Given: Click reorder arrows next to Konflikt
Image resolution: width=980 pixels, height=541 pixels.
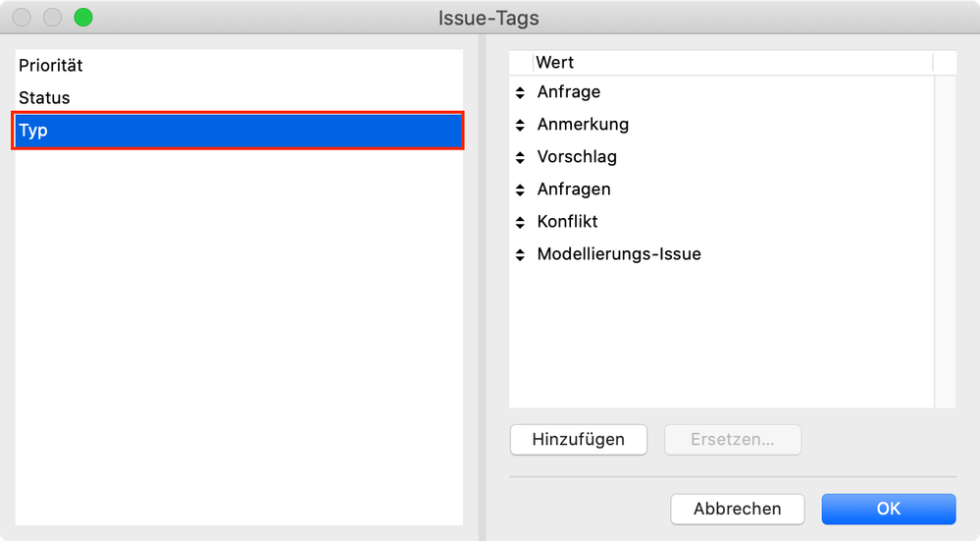Looking at the screenshot, I should pyautogui.click(x=520, y=222).
